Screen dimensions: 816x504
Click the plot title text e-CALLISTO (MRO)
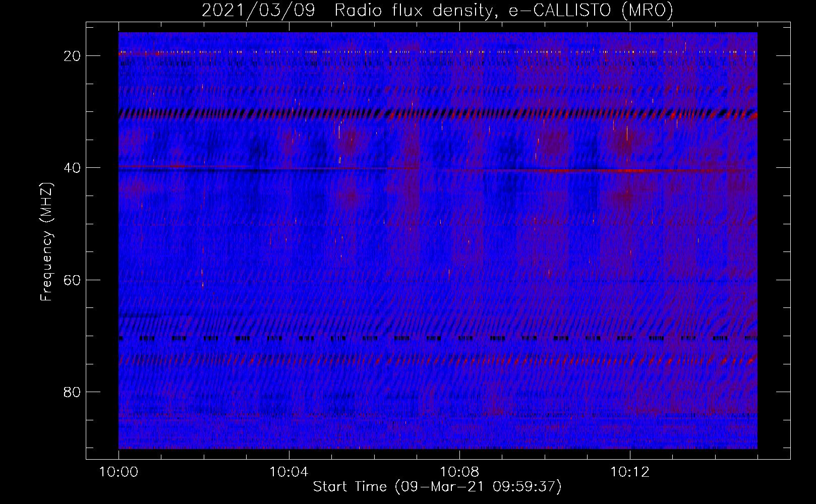(591, 10)
